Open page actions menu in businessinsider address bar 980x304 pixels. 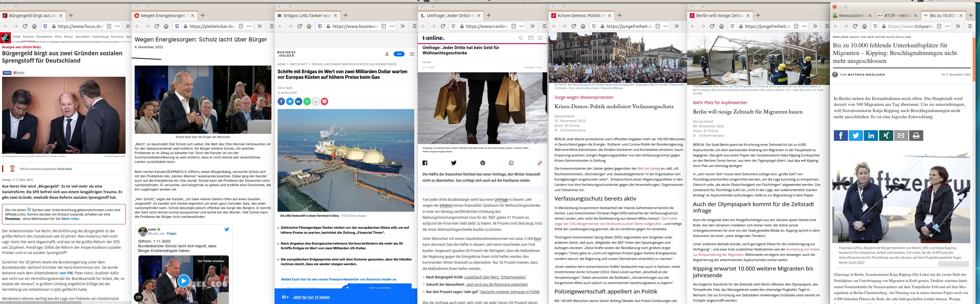[392, 26]
